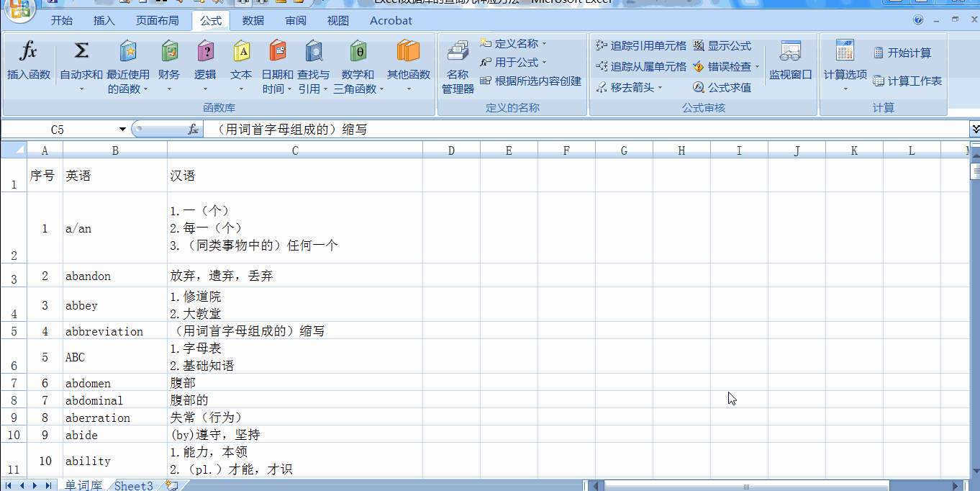Open Math and Trig (数学和三角函数) functions
The image size is (980, 491).
tap(358, 51)
